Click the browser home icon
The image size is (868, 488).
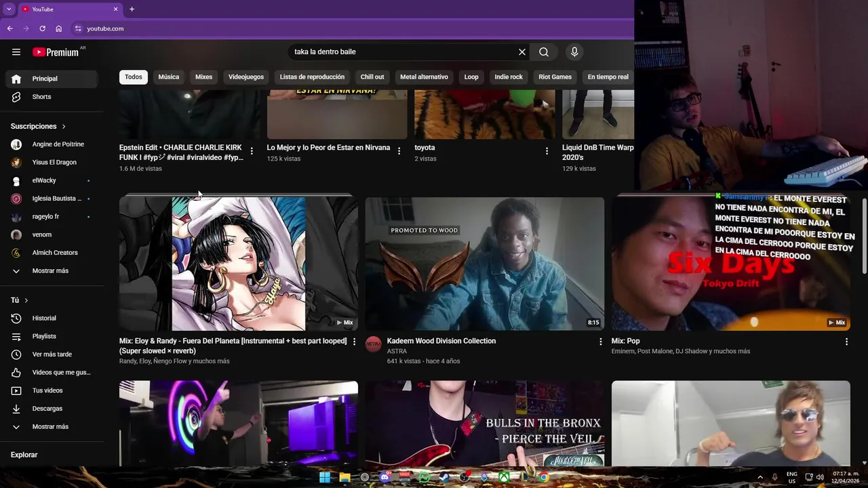coord(59,28)
